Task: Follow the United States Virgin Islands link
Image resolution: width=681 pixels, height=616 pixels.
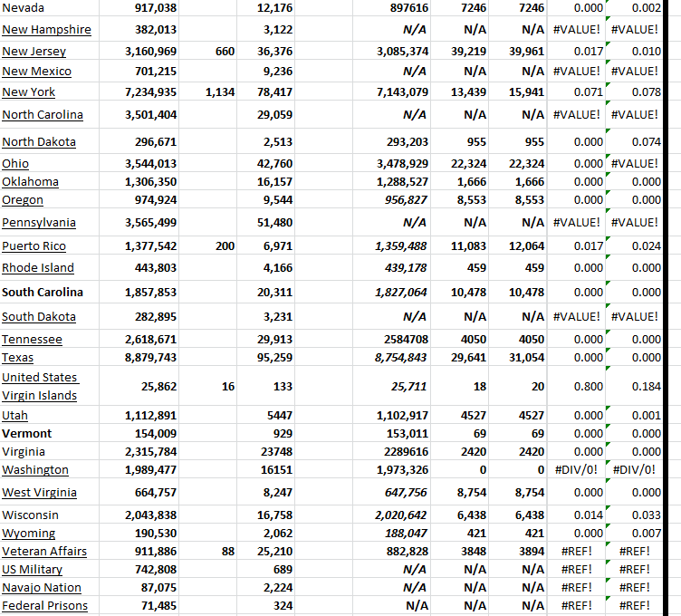Action: [x=40, y=387]
